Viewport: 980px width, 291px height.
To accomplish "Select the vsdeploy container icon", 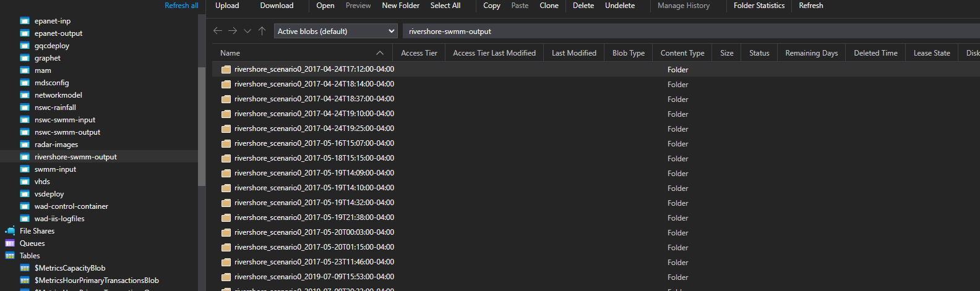I will click(x=25, y=194).
